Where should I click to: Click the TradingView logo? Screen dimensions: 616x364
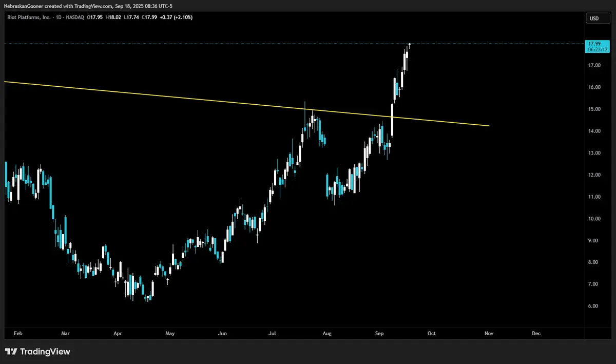pyautogui.click(x=37, y=352)
